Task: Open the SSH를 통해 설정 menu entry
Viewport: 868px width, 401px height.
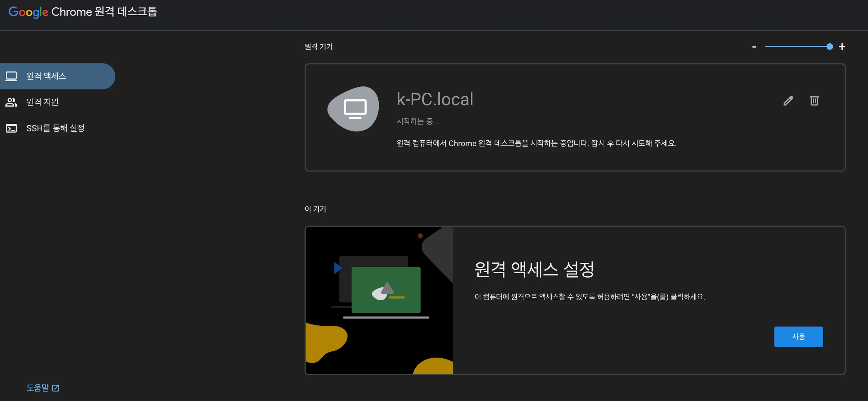Action: click(x=56, y=128)
